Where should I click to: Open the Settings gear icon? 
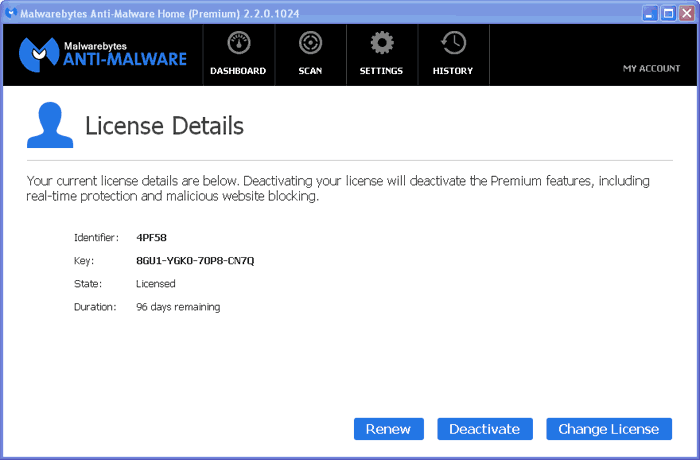coord(382,43)
